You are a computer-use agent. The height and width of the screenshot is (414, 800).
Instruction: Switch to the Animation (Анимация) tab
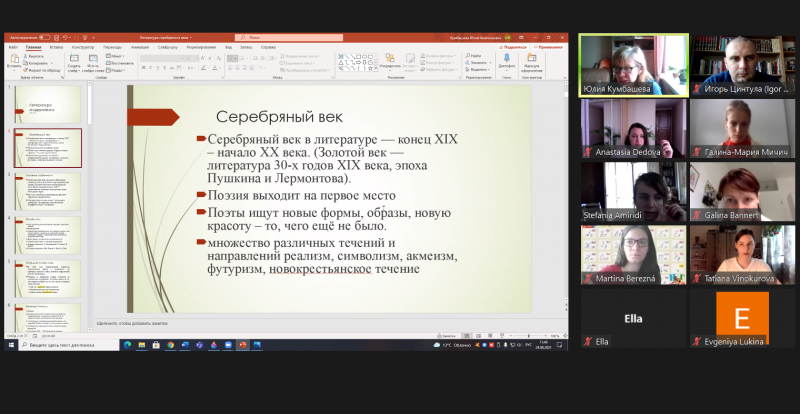click(138, 46)
